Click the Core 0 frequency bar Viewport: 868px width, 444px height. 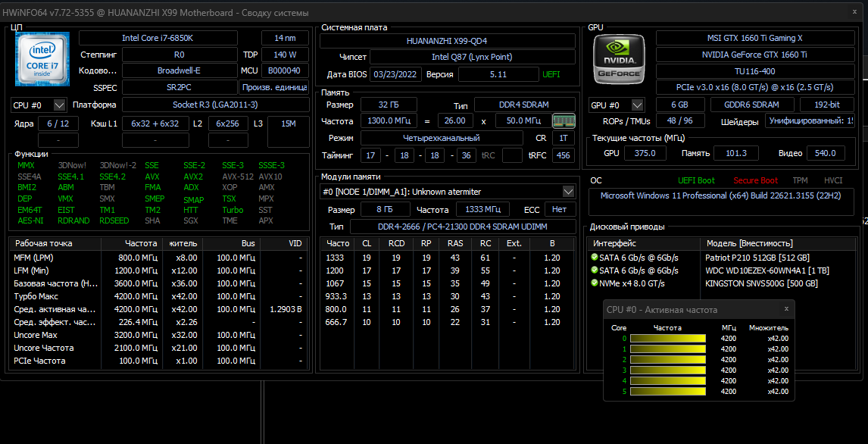[x=668, y=339]
